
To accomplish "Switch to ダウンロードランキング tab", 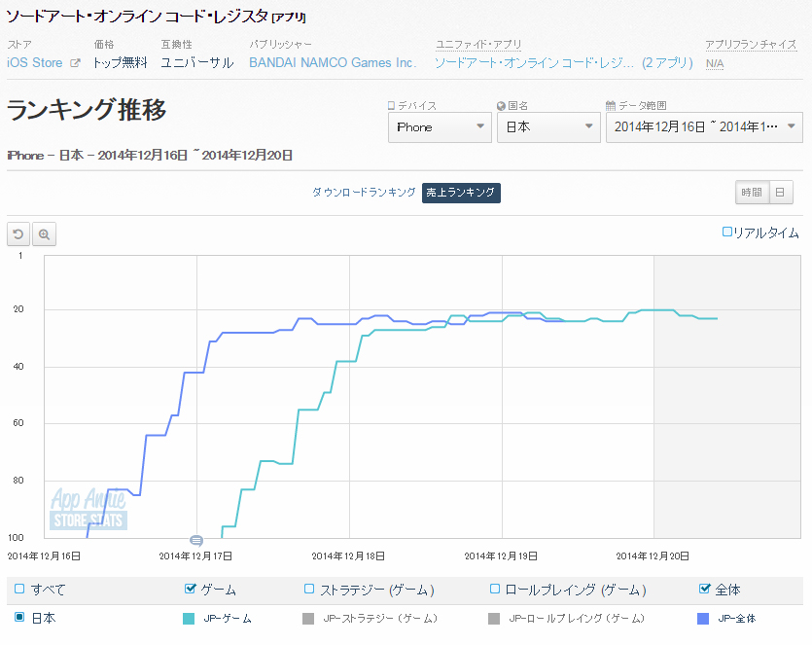I will 364,193.
